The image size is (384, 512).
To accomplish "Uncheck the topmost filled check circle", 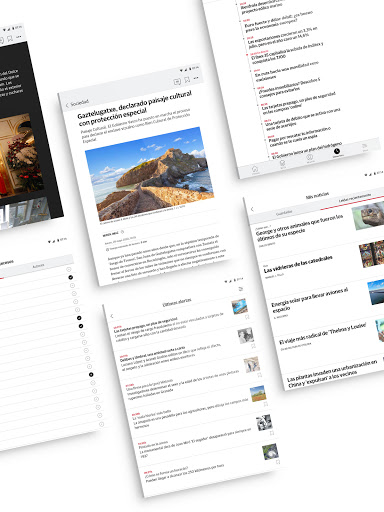I will coord(71,277).
